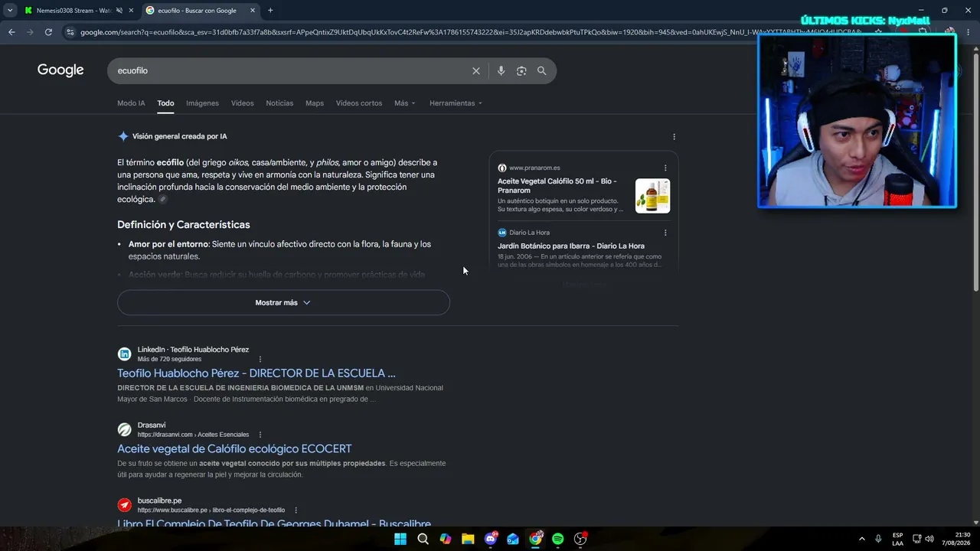This screenshot has height=551, width=980.
Task: Open File Explorer from the taskbar
Action: (468, 539)
